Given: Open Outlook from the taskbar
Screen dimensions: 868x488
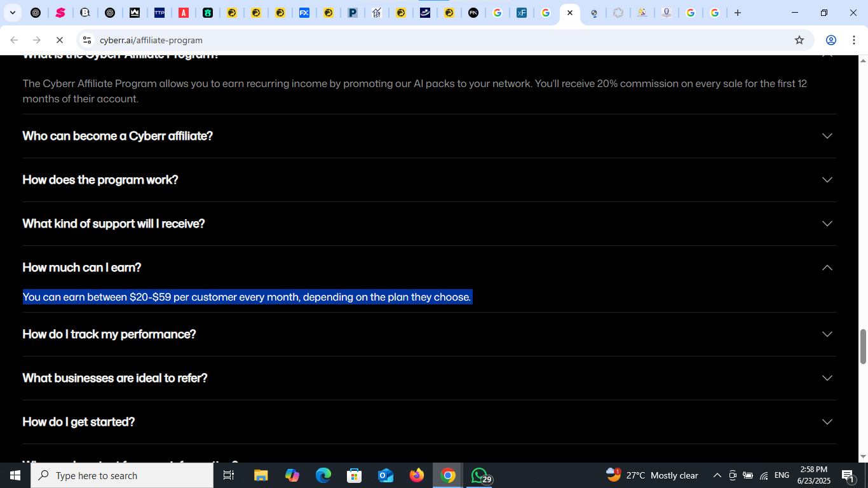Looking at the screenshot, I should [x=386, y=475].
